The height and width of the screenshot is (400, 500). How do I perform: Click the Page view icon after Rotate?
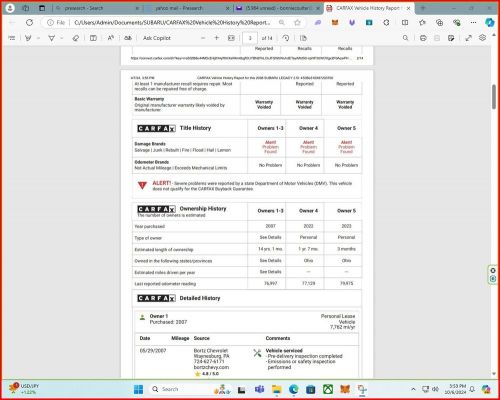click(x=303, y=38)
